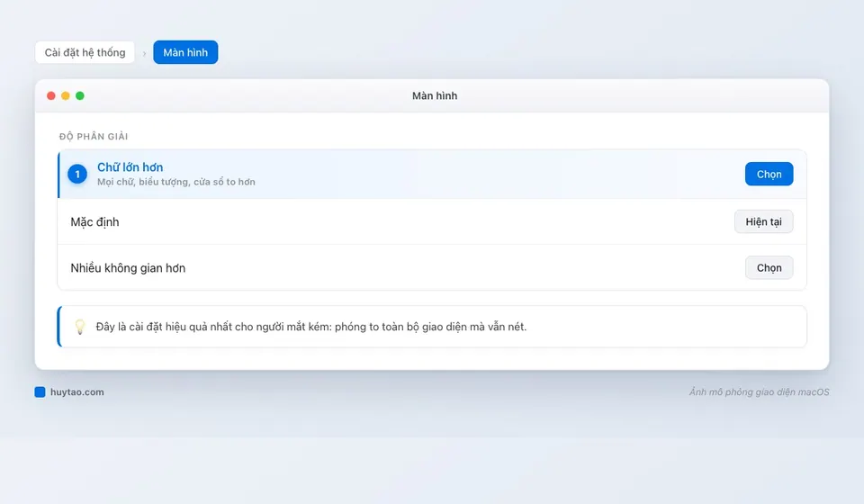
Task: Select the Mặc định resolution row
Action: click(432, 221)
